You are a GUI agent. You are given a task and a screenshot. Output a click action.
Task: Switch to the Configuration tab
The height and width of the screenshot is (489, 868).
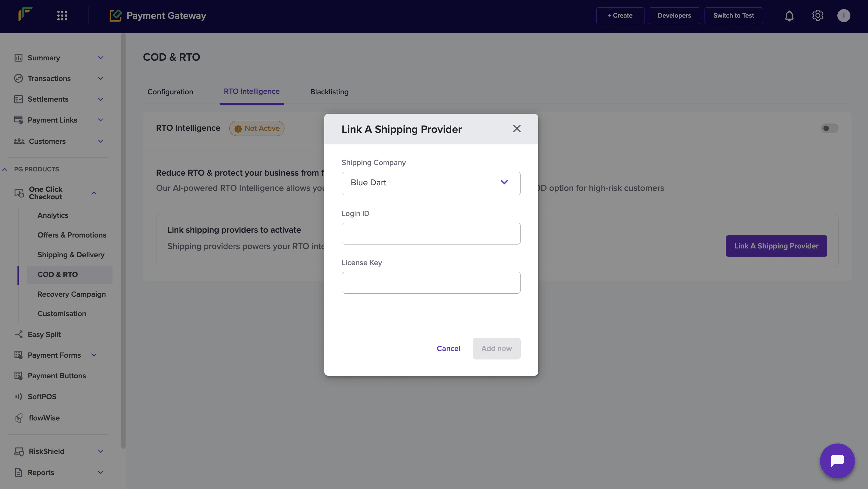(x=170, y=92)
